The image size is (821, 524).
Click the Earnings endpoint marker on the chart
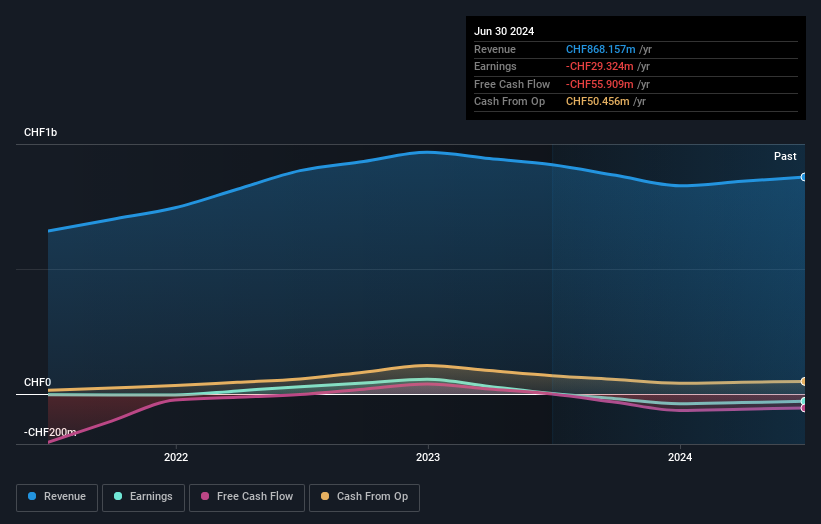coord(804,402)
